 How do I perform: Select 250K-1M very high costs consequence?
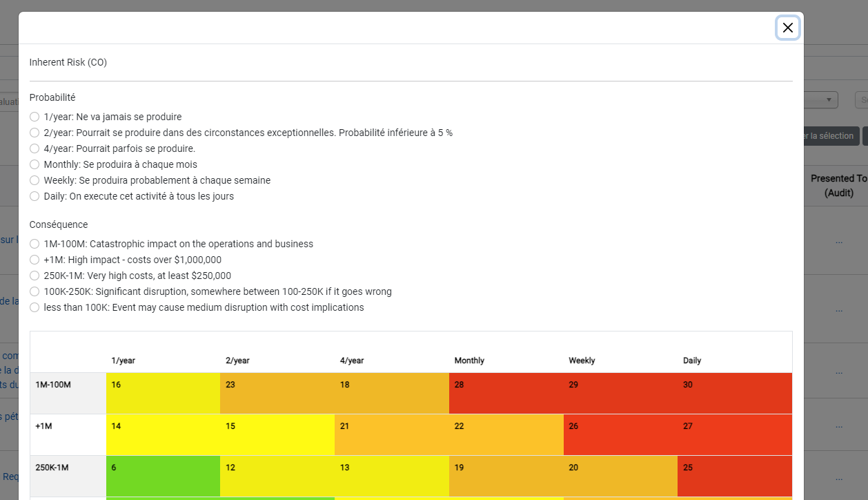tap(34, 276)
